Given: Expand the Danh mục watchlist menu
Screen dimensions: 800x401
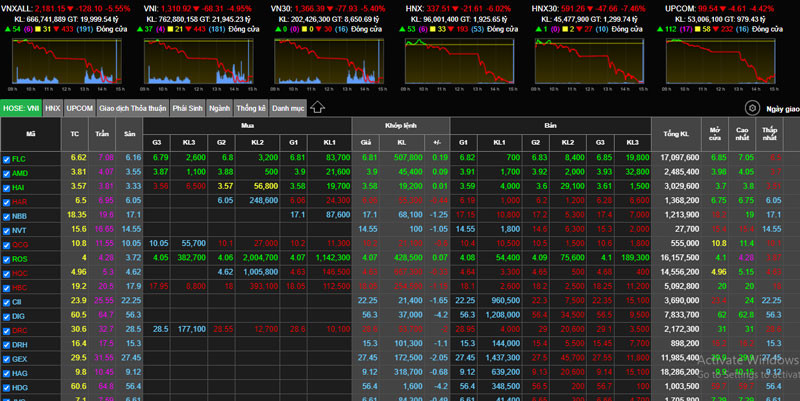Looking at the screenshot, I should point(288,107).
